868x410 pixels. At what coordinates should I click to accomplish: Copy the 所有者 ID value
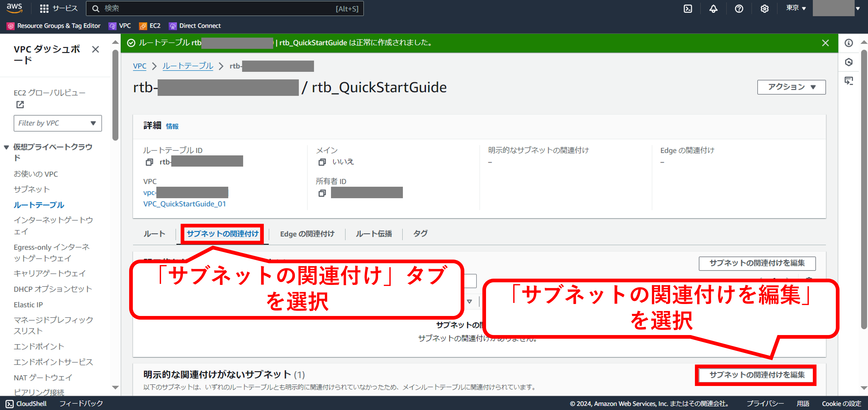coord(322,193)
